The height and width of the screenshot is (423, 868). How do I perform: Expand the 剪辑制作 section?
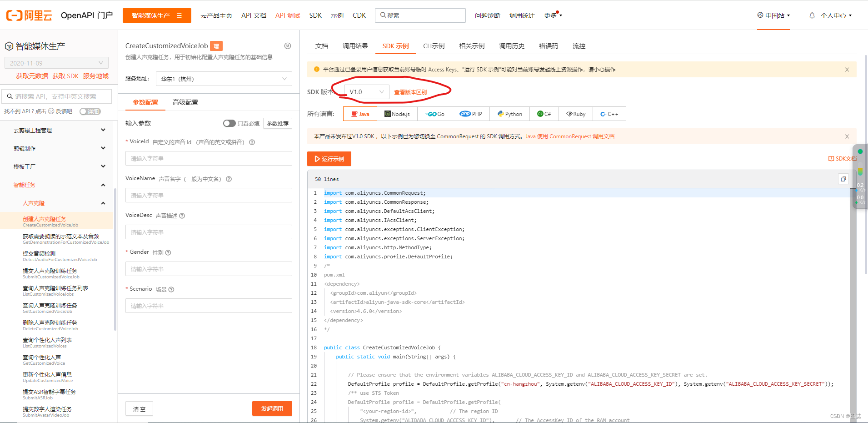[x=59, y=148]
